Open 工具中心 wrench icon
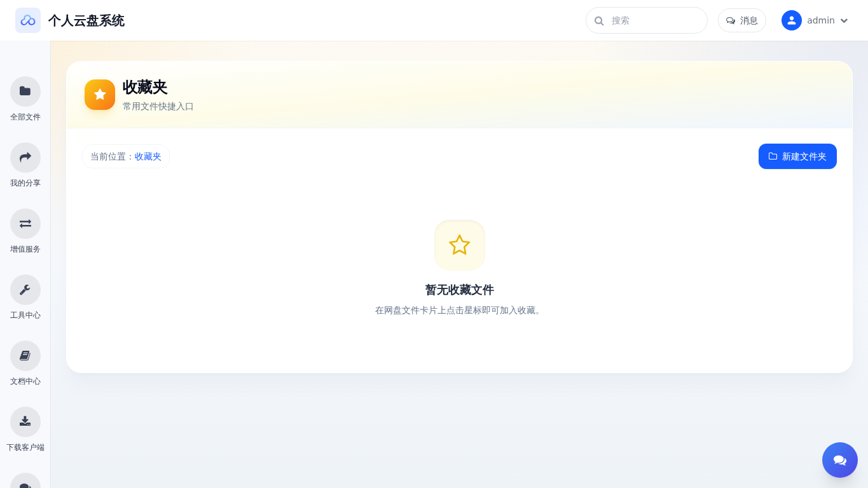868x488 pixels. pyautogui.click(x=25, y=290)
